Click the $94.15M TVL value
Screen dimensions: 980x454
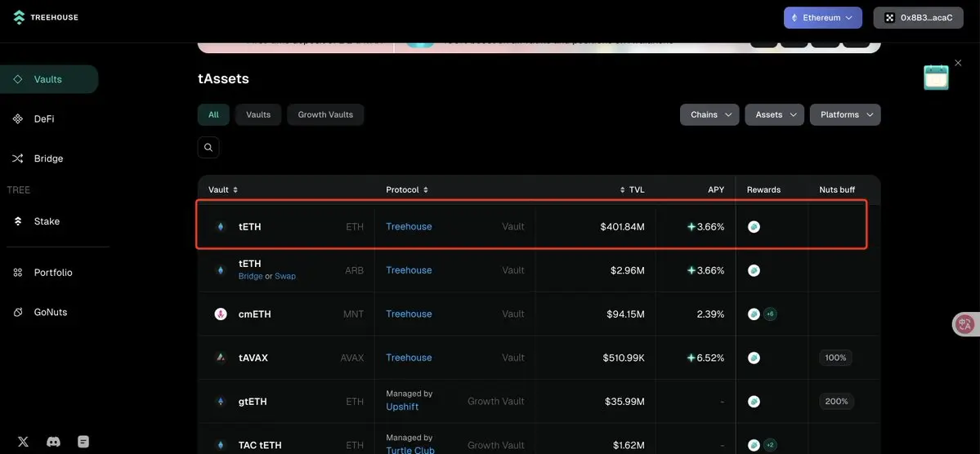625,314
